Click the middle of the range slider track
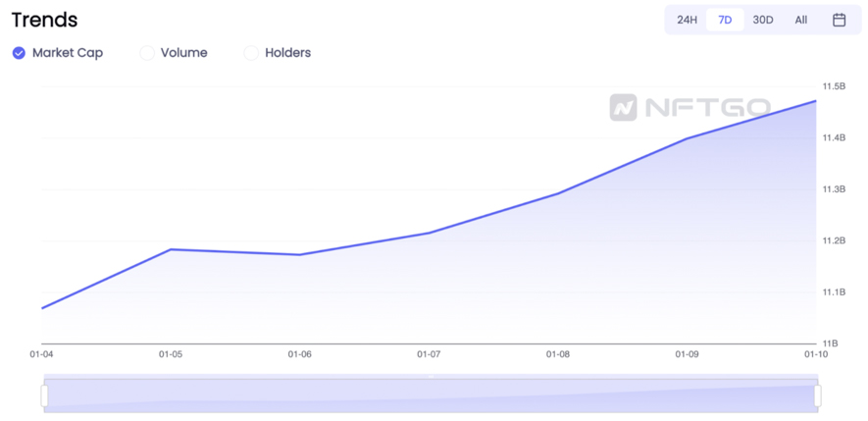Image resolution: width=868 pixels, height=421 pixels. [431, 395]
